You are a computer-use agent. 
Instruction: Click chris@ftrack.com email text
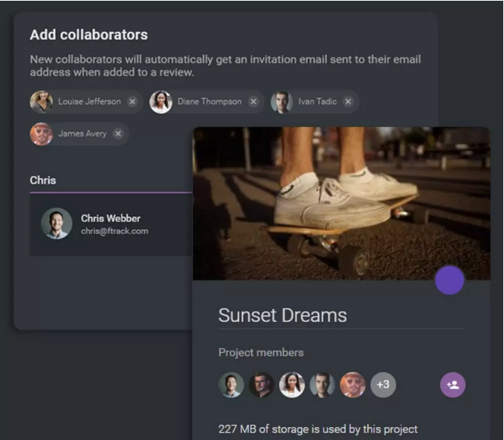pos(114,231)
